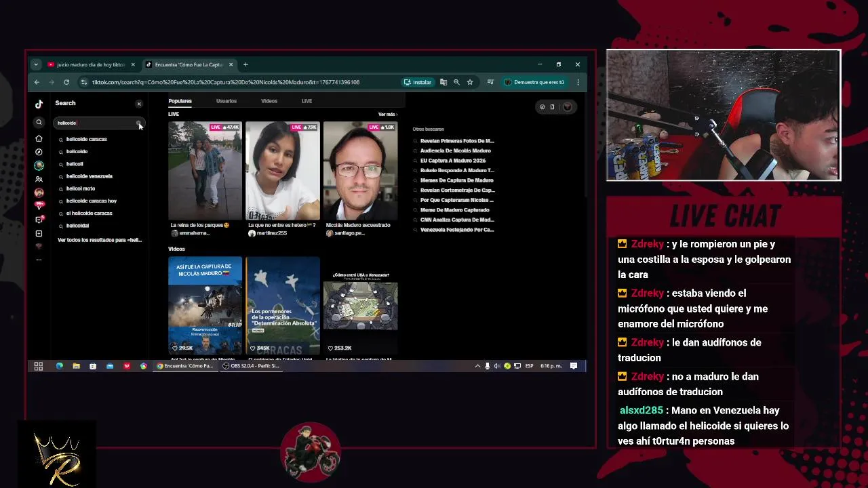Open a new Chrome tab with plus button

[x=245, y=64]
